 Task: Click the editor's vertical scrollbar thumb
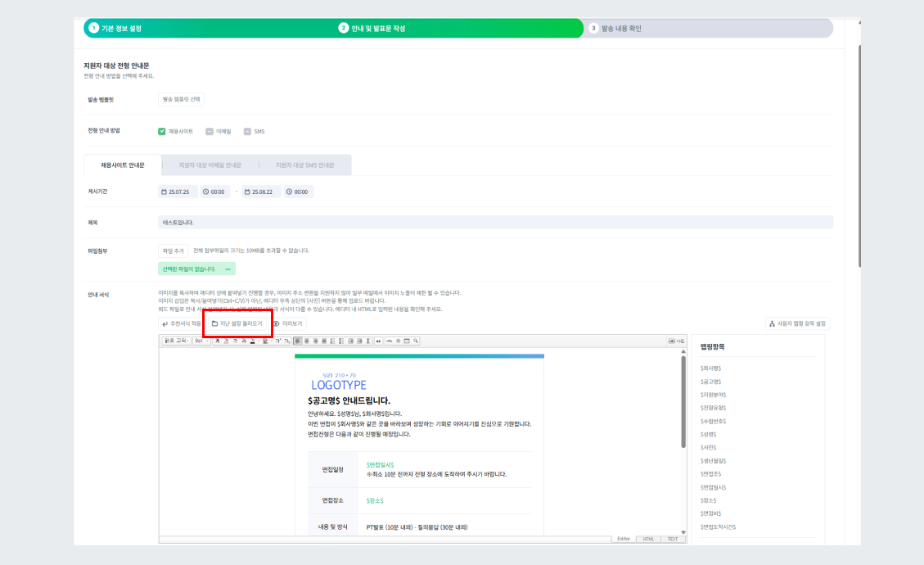(x=683, y=401)
